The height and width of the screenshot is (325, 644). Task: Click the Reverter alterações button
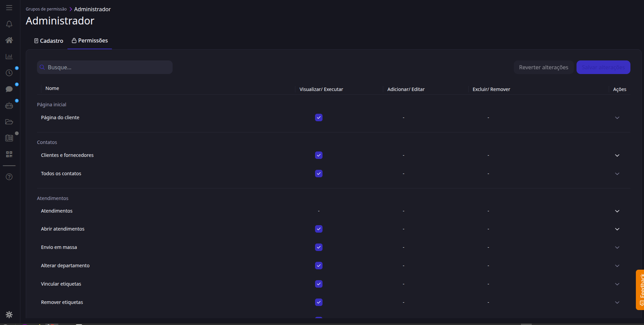pos(543,67)
